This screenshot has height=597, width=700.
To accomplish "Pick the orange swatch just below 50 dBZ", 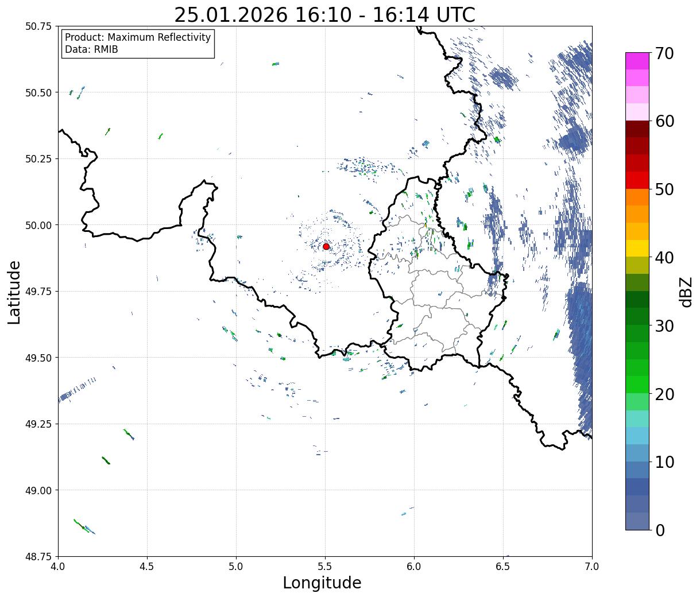I will pyautogui.click(x=637, y=197).
